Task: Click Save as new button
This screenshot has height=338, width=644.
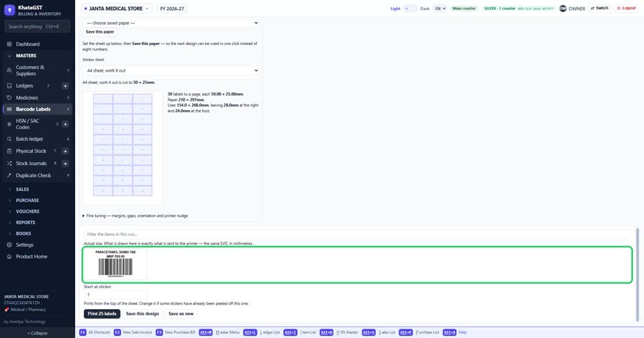Action: coord(180,314)
